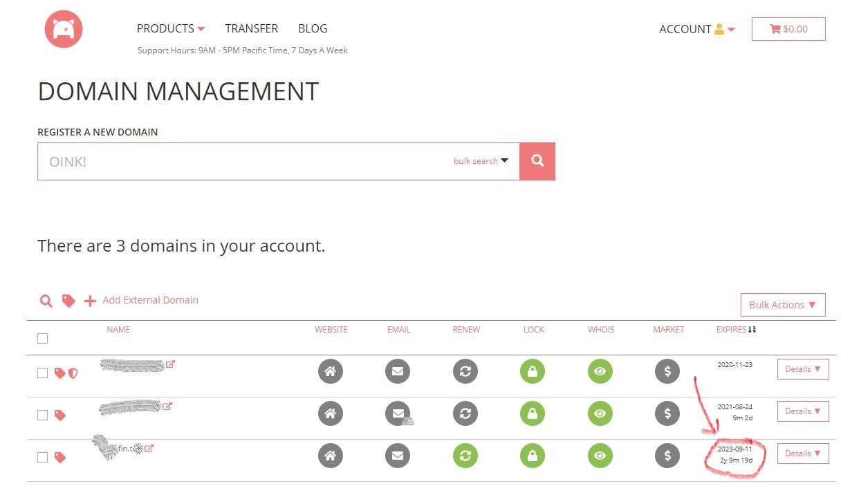
Task: Select checkbox for domain expiring 2023-09-11
Action: tap(43, 458)
